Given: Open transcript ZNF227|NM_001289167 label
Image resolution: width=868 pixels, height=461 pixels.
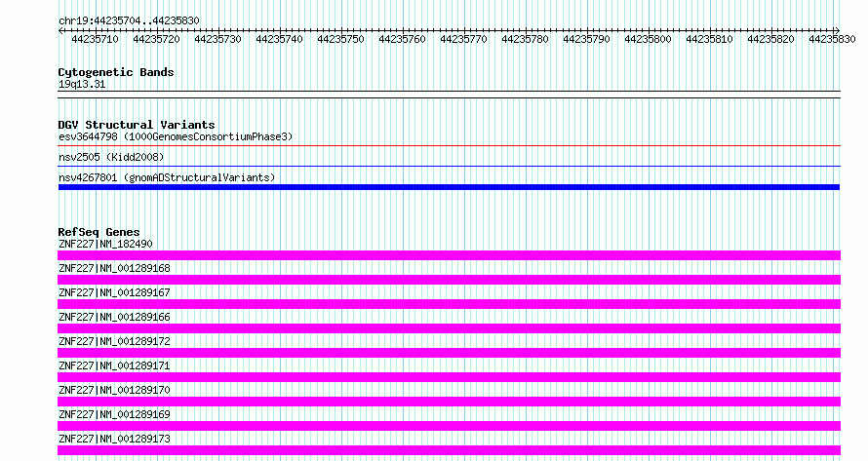Looking at the screenshot, I should [x=114, y=292].
